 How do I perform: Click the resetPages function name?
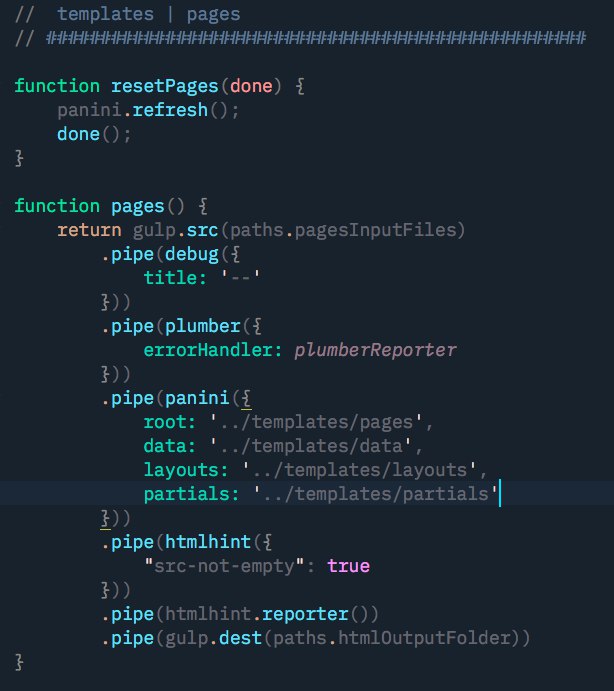[x=164, y=86]
